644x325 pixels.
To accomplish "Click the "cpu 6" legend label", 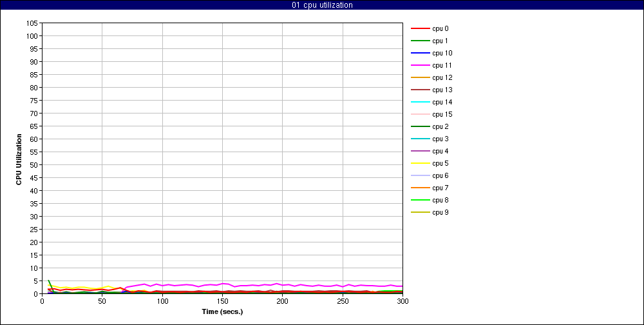I will coord(440,176).
